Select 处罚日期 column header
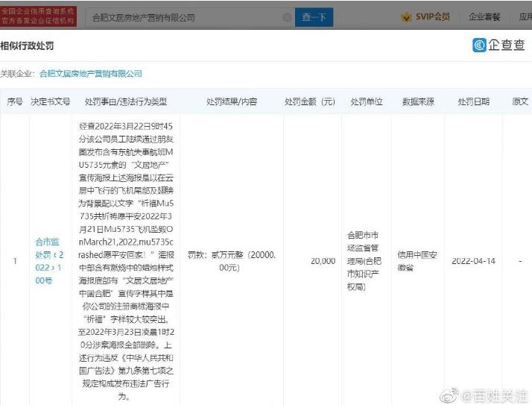Image resolution: width=532 pixels, height=405 pixels. [x=473, y=101]
